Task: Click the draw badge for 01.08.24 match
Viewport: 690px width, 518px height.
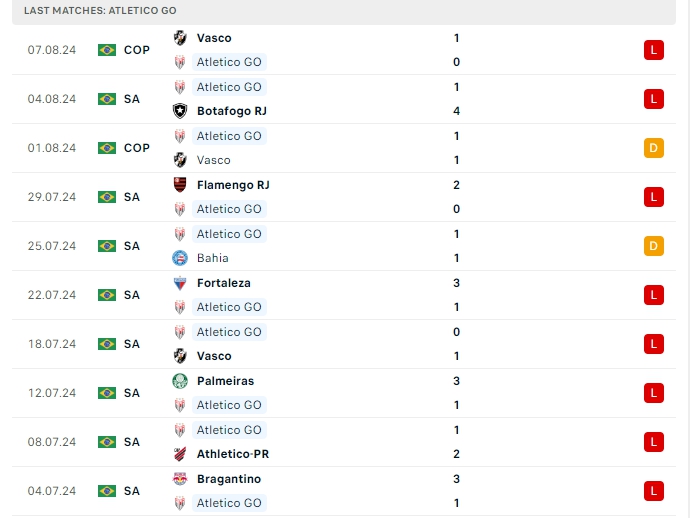Action: tap(654, 148)
